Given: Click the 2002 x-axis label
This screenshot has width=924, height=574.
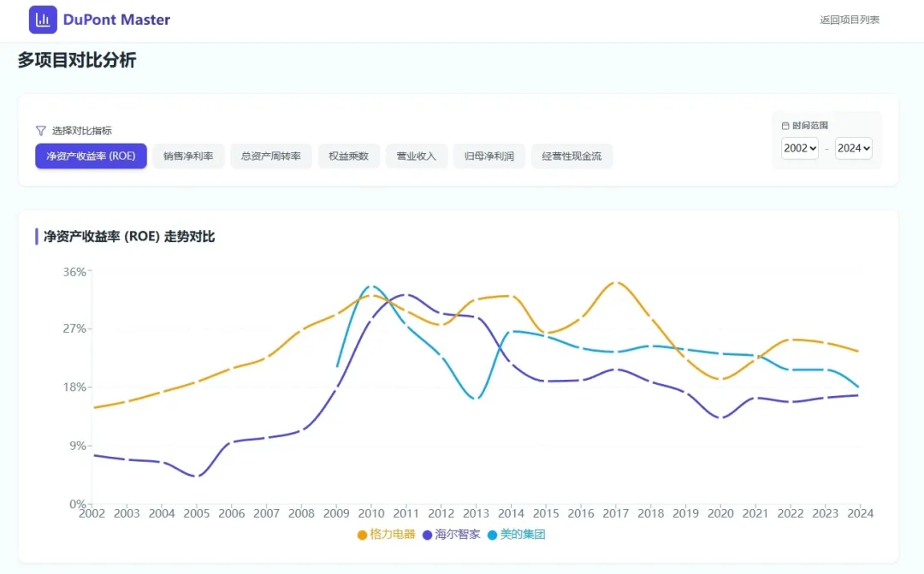Looking at the screenshot, I should pyautogui.click(x=92, y=513).
